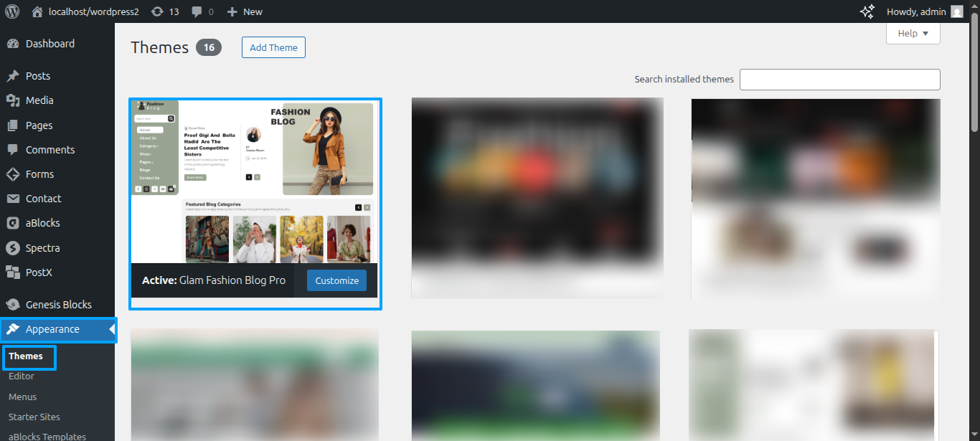Open Glam Fashion Blog Pro theme thumbnail
Image resolution: width=980 pixels, height=441 pixels.
(255, 182)
